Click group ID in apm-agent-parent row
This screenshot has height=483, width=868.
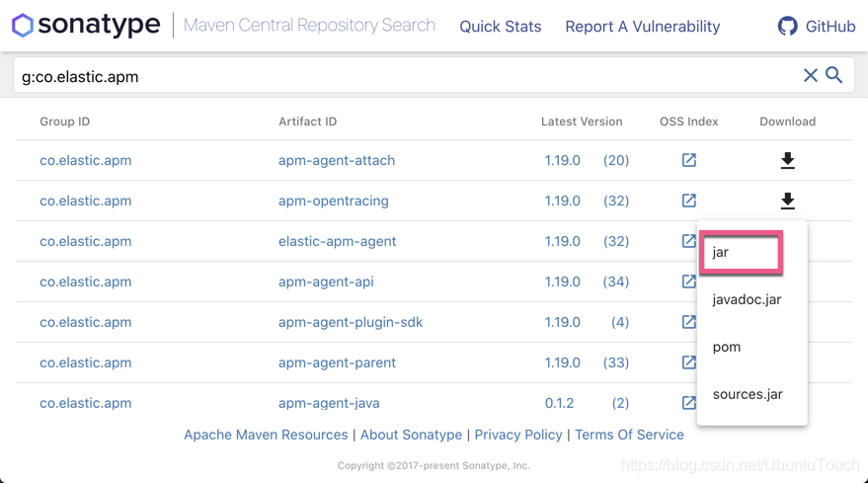click(85, 362)
